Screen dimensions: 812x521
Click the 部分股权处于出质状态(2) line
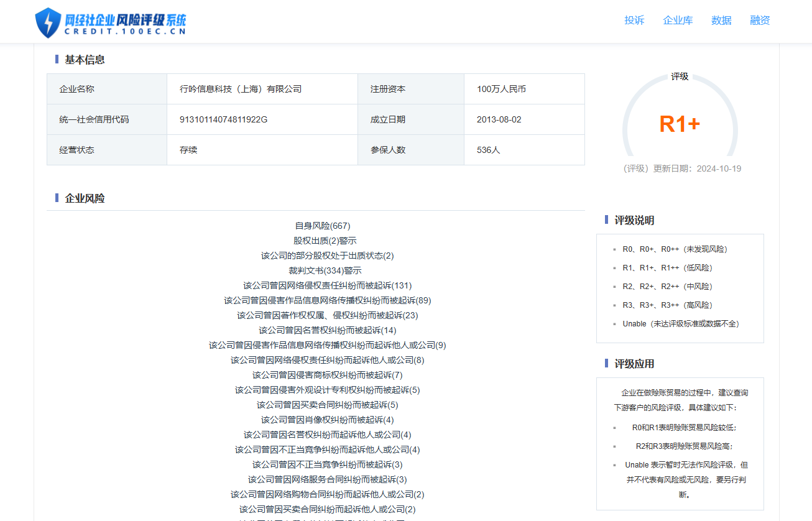pyautogui.click(x=327, y=256)
